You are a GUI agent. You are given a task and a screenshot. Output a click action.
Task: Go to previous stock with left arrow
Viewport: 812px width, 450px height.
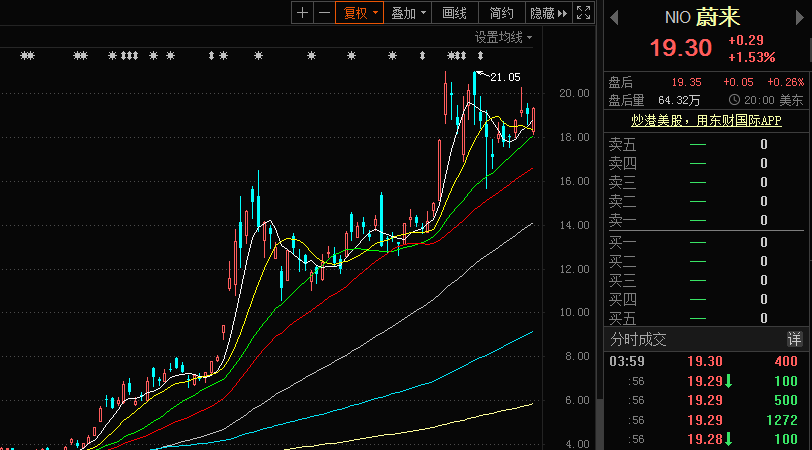click(x=614, y=17)
